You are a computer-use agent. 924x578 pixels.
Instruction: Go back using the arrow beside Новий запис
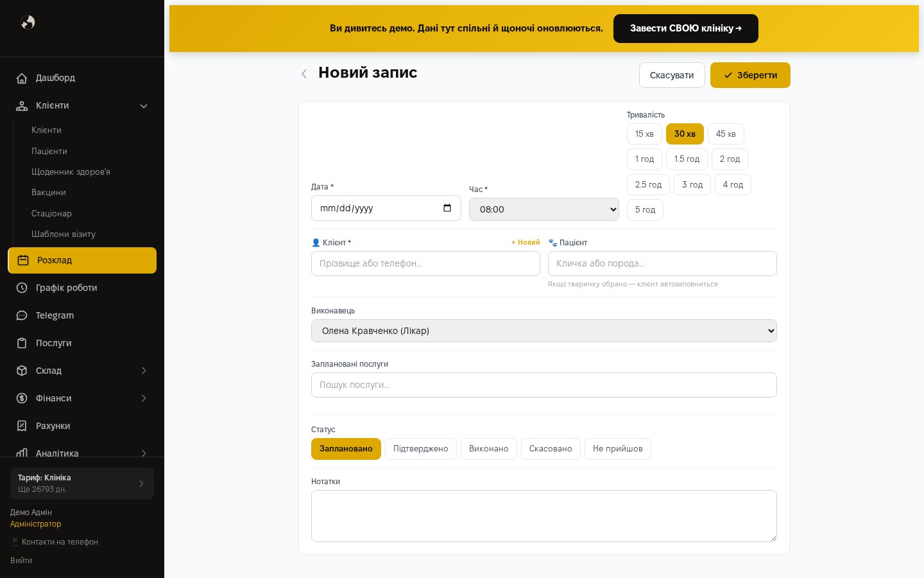click(x=304, y=74)
